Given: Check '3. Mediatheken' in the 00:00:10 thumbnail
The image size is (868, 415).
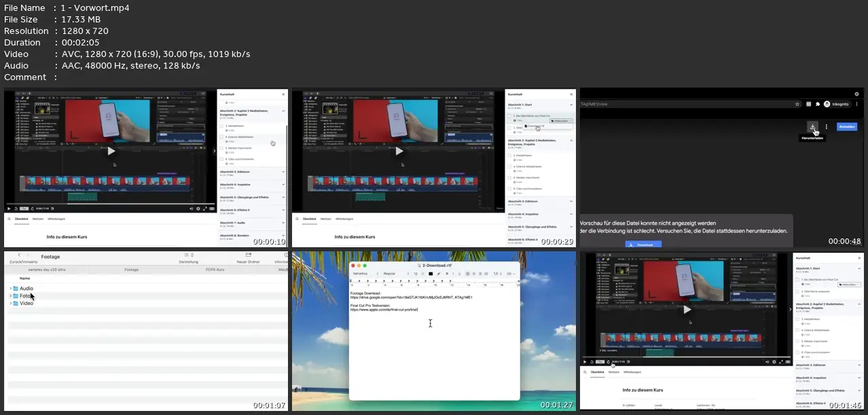Looking at the screenshot, I should pyautogui.click(x=221, y=126).
